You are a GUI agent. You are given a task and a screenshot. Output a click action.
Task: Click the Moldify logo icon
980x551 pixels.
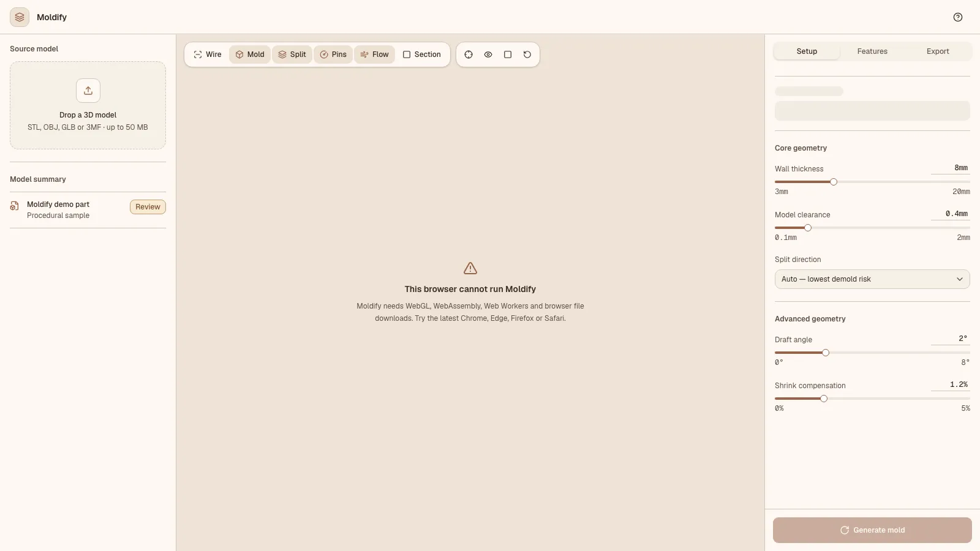pos(20,17)
